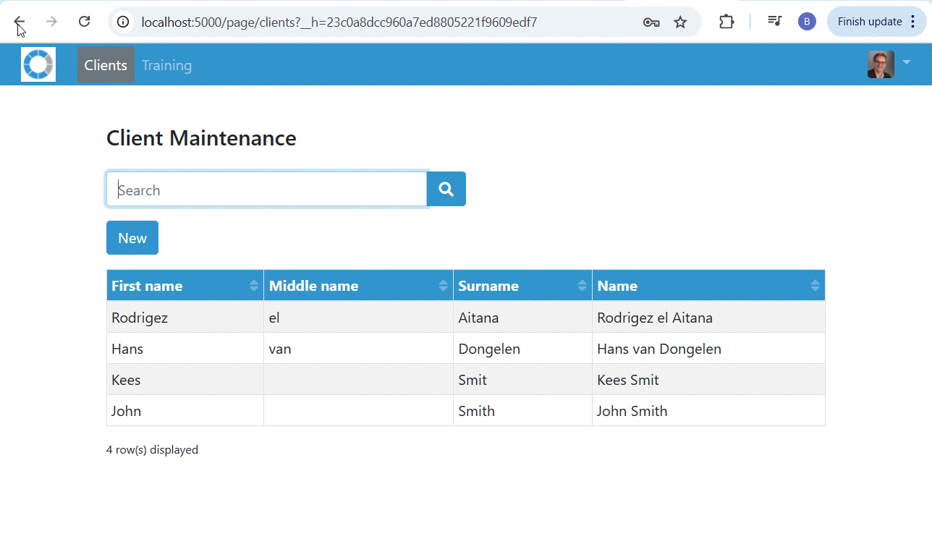Bookmark this page with star icon
Viewport: 932px width, 560px height.
point(680,22)
